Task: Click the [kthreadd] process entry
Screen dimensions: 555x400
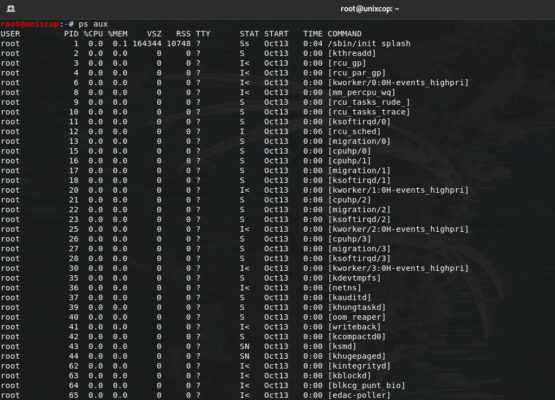Action: pyautogui.click(x=351, y=53)
